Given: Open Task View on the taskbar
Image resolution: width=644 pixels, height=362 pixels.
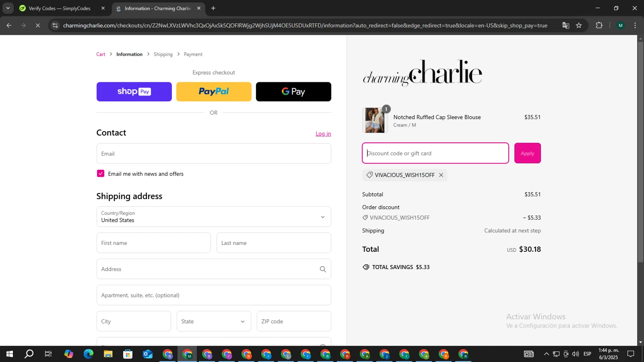Looking at the screenshot, I should 49,354.
